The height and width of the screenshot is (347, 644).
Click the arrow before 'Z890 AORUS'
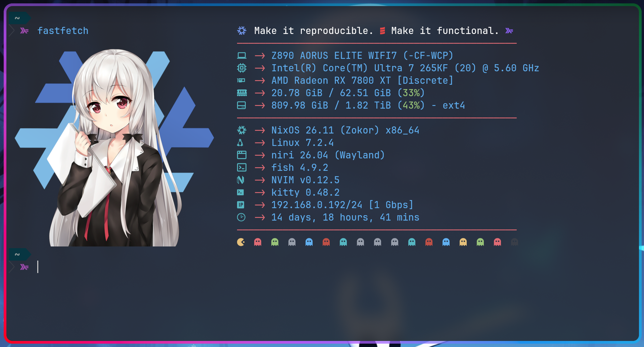pyautogui.click(x=260, y=55)
